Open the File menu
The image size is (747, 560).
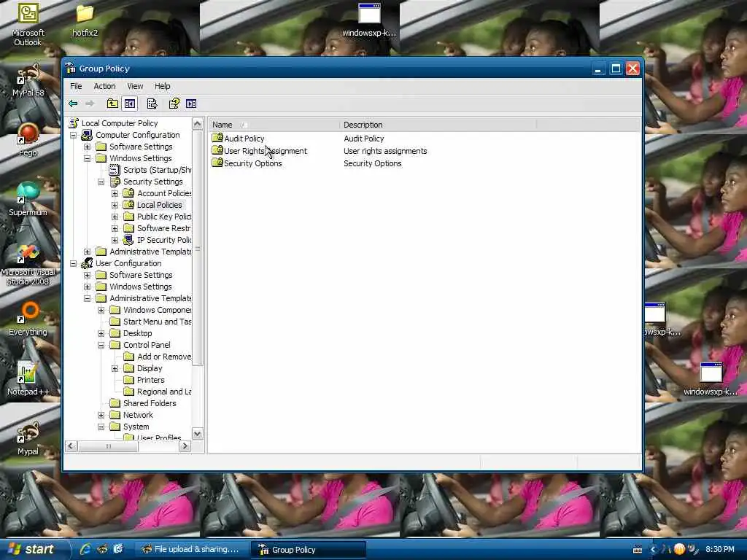pos(76,86)
